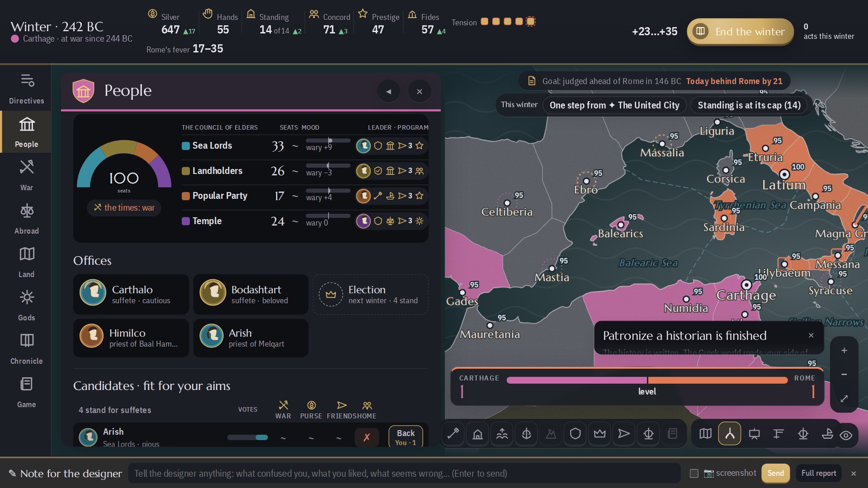Send the designer note
This screenshot has height=488, width=868.
775,473
